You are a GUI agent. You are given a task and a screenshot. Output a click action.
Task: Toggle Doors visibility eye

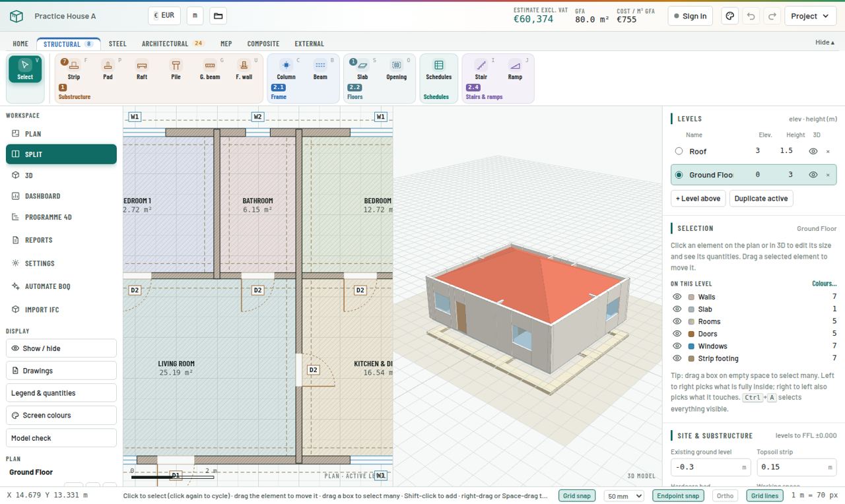coord(677,334)
